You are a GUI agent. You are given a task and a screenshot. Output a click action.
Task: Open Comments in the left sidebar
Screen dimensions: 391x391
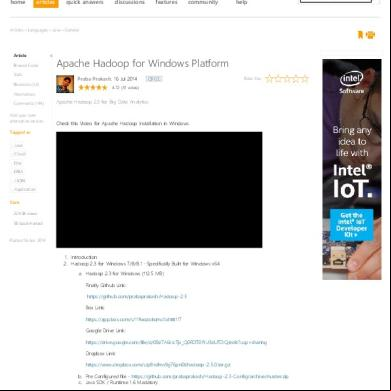[29, 103]
